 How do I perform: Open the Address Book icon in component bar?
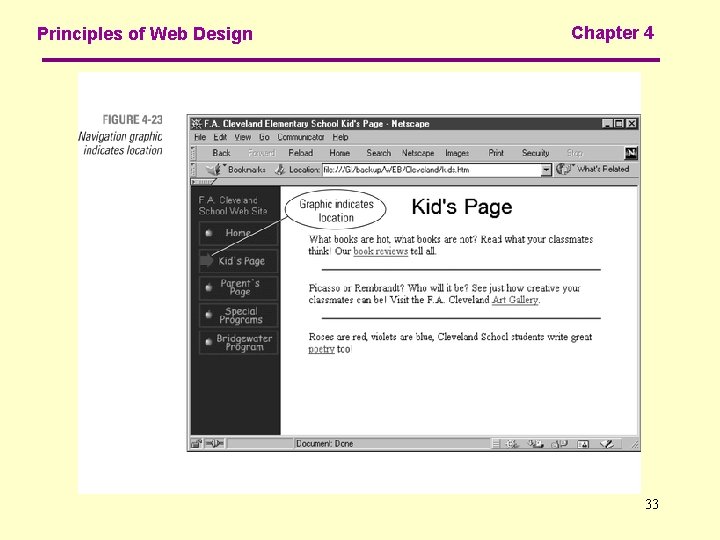pyautogui.click(x=583, y=444)
